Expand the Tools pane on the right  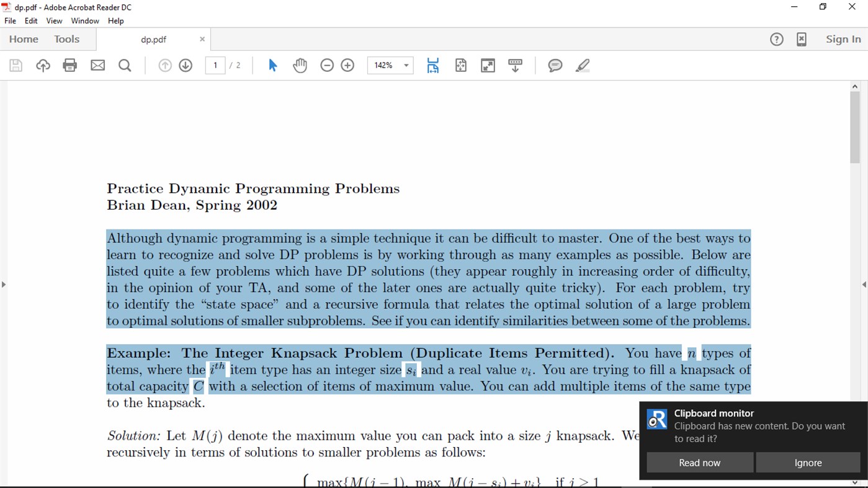(x=863, y=285)
